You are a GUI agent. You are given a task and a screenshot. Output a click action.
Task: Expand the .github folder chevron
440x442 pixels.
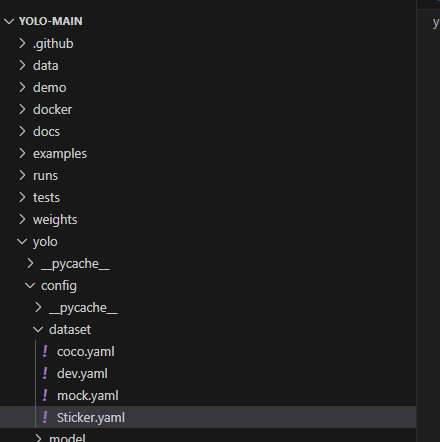(22, 43)
